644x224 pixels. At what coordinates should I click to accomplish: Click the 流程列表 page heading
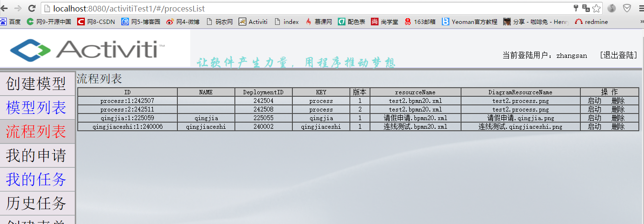[x=99, y=79]
